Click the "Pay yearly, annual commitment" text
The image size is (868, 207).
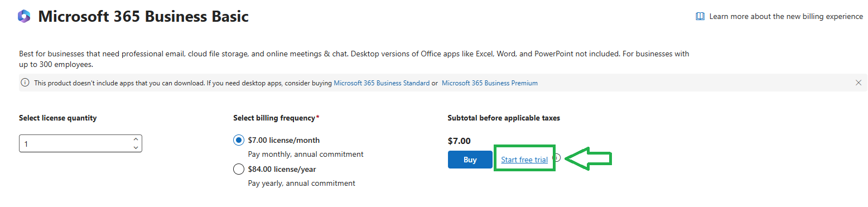click(301, 183)
